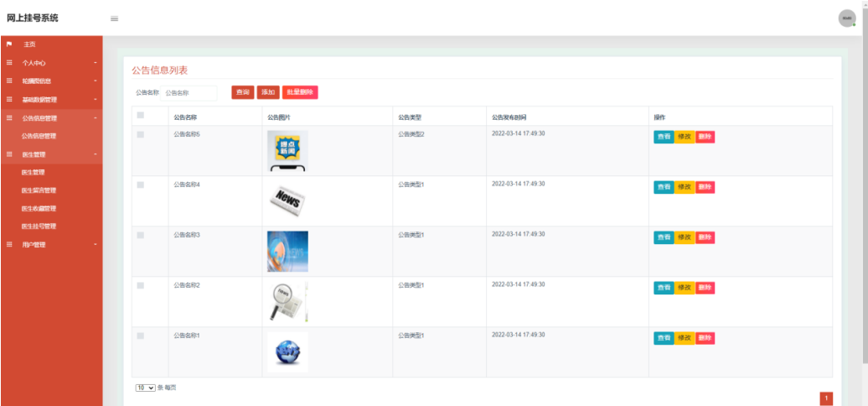Viewport: 868px width, 406px height.
Task: Open the user avatar at top right
Action: (x=847, y=18)
